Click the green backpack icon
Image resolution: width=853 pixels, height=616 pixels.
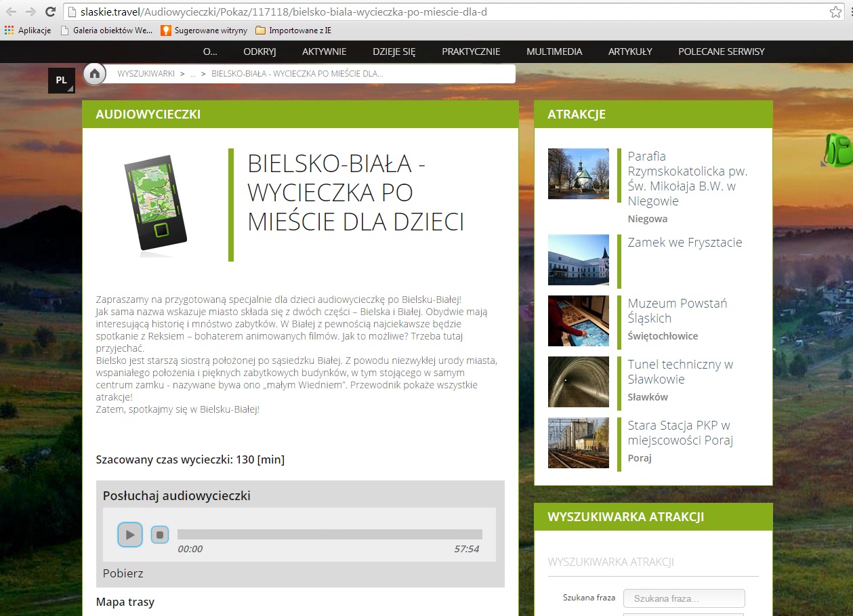837,150
